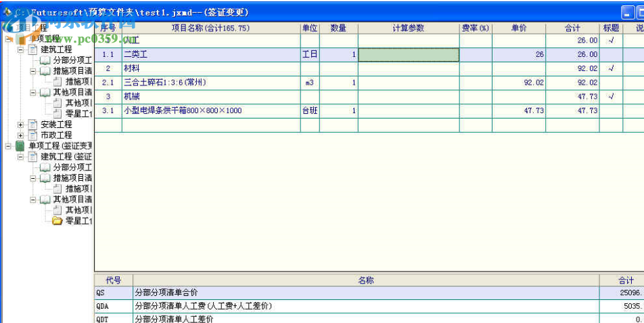Select the 机械 row name cell
The width and height of the screenshot is (644, 323).
[x=211, y=97]
